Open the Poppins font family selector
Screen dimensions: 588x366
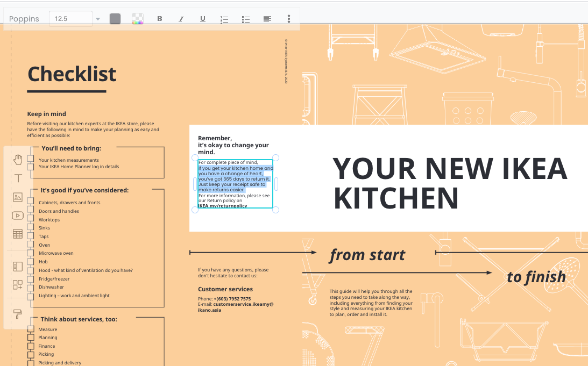tap(24, 19)
